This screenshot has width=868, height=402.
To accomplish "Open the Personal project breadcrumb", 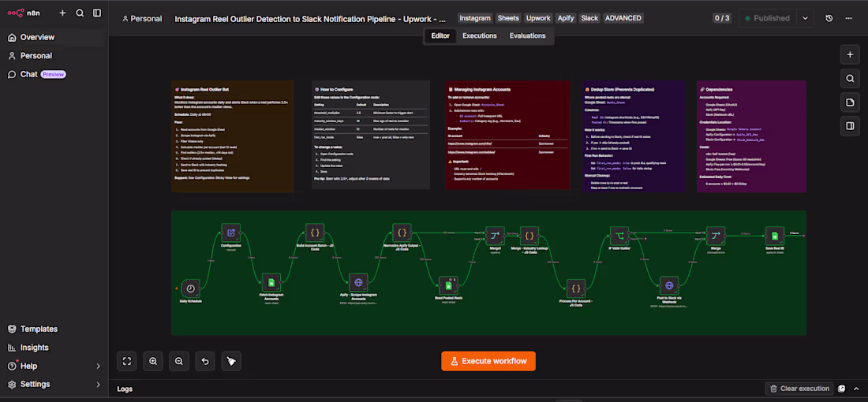I will (x=142, y=18).
